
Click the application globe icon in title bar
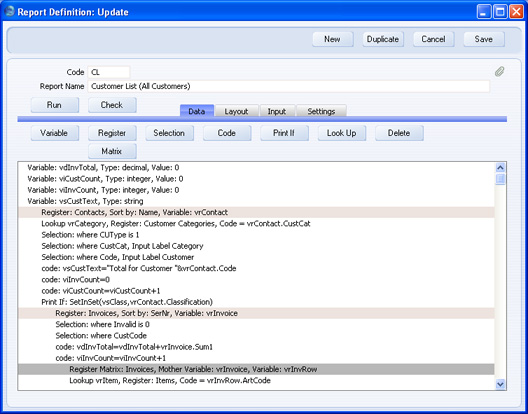click(10, 12)
